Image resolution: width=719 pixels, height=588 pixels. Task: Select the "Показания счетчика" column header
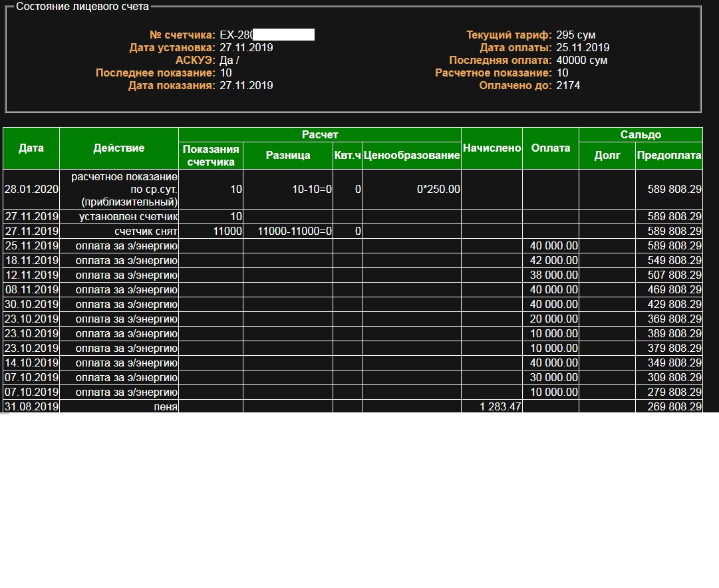211,155
